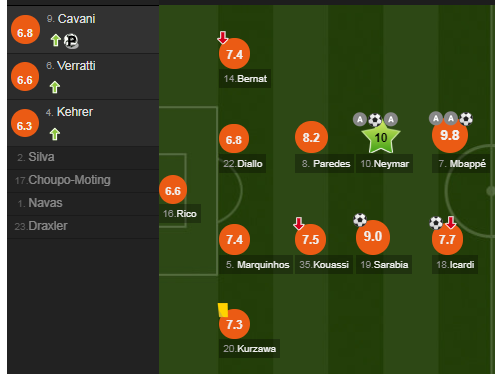Click Neymar's green star rating icon
The height and width of the screenshot is (374, 495).
coord(381,137)
